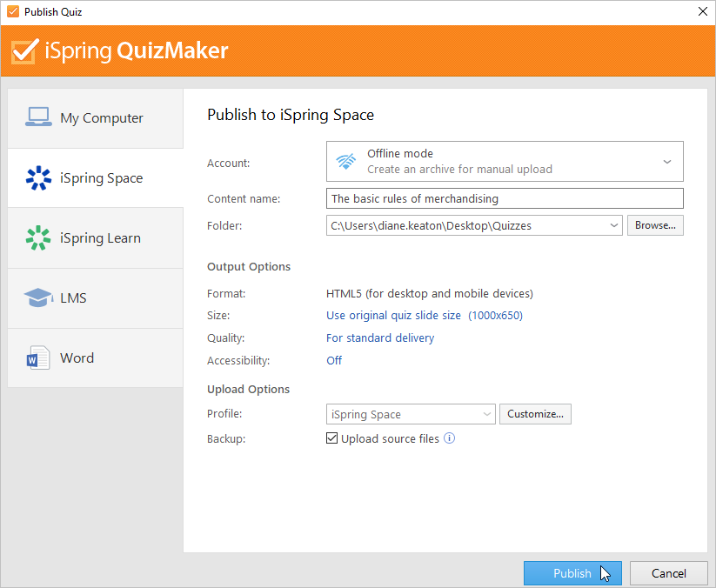Viewport: 716px width, 588px height.
Task: Click the Word document icon
Action: (38, 357)
